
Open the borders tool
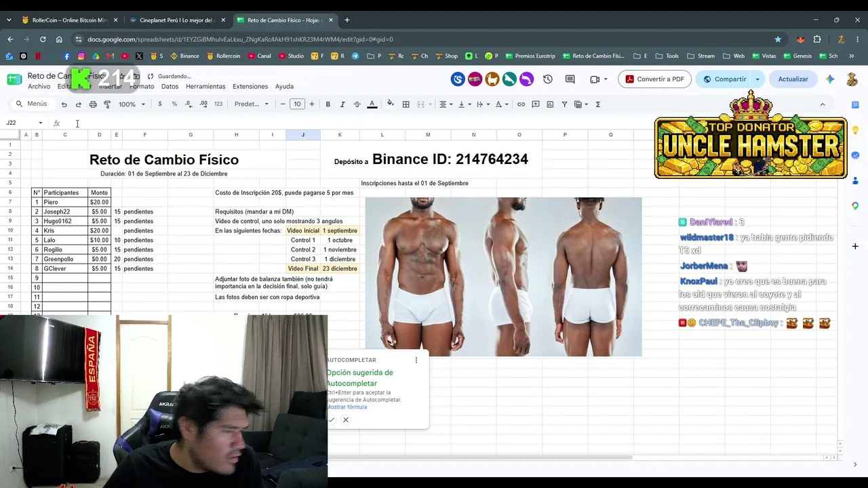point(406,104)
